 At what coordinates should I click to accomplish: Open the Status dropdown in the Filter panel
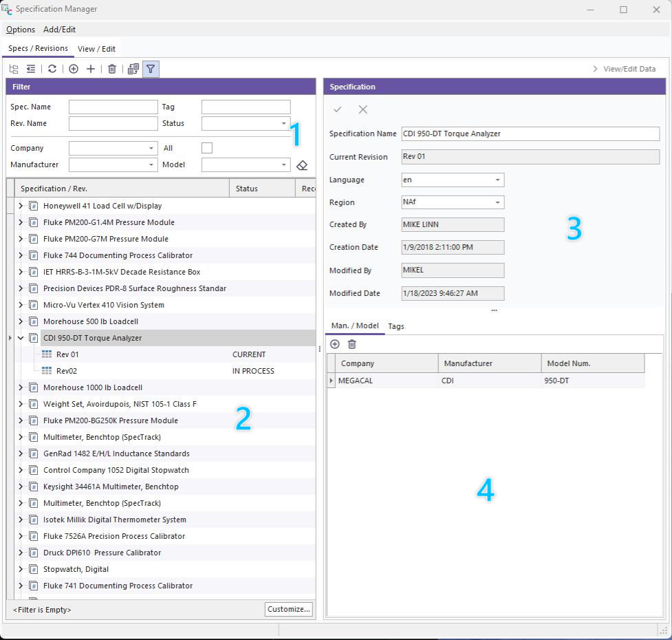click(283, 124)
